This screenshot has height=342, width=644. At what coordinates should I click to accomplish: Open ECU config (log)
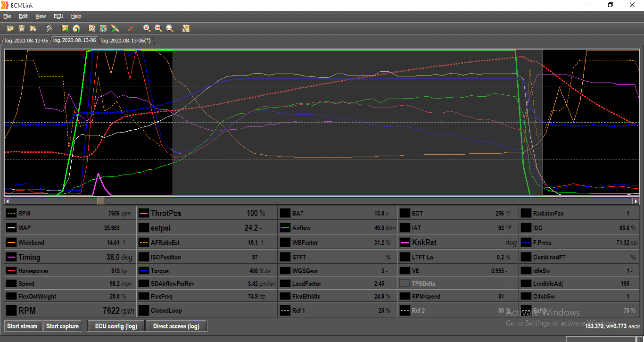tap(116, 326)
